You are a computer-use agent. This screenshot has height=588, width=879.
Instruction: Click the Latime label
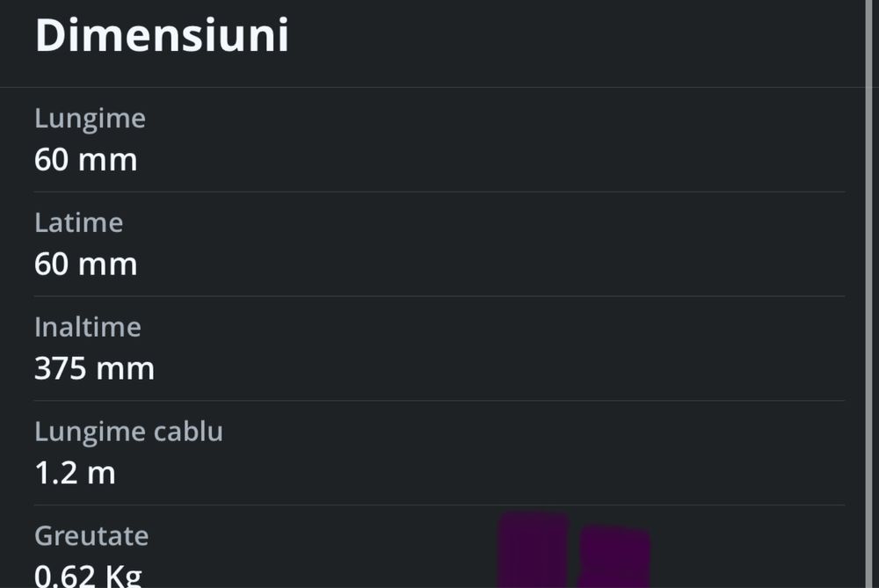78,223
